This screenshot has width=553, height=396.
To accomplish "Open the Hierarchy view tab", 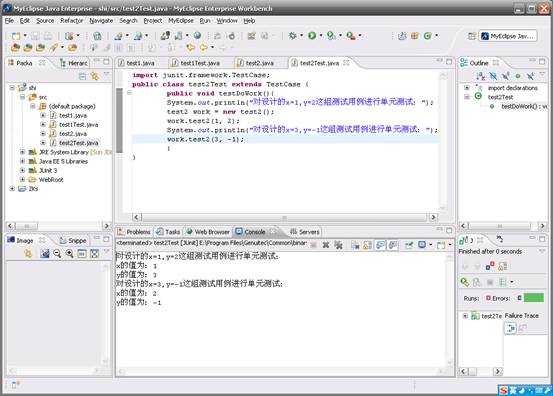I will pos(74,63).
